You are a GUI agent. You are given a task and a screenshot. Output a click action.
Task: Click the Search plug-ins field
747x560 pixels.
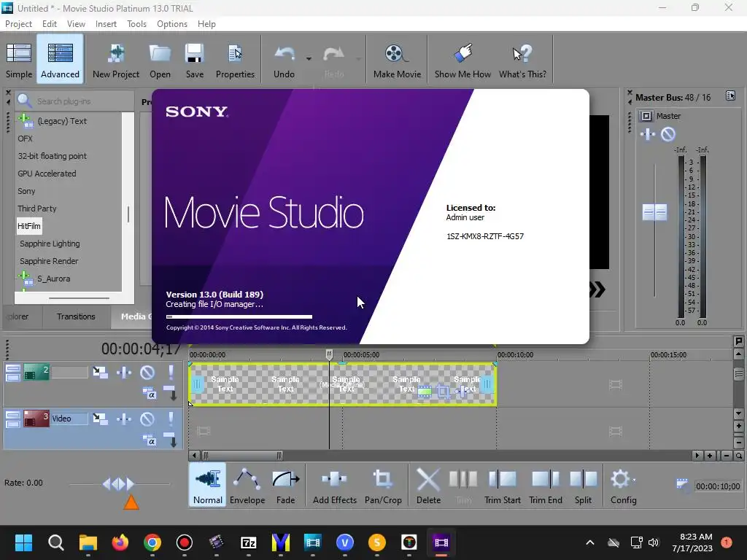(x=76, y=101)
